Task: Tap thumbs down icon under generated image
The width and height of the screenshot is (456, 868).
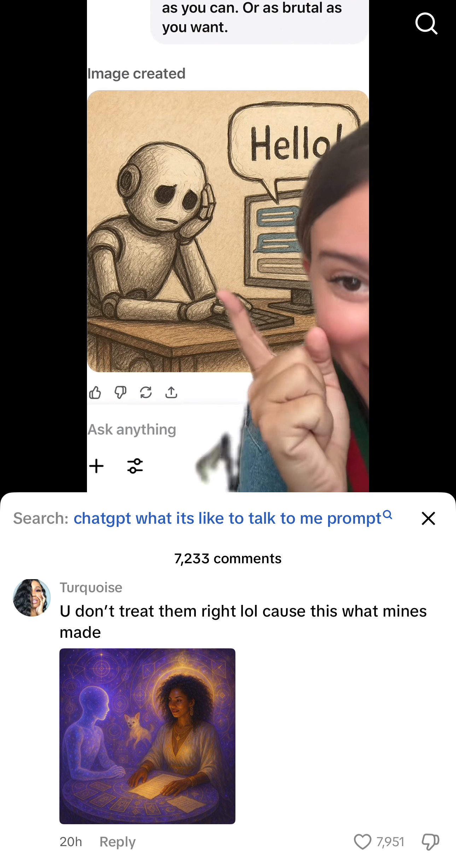Action: (x=121, y=392)
